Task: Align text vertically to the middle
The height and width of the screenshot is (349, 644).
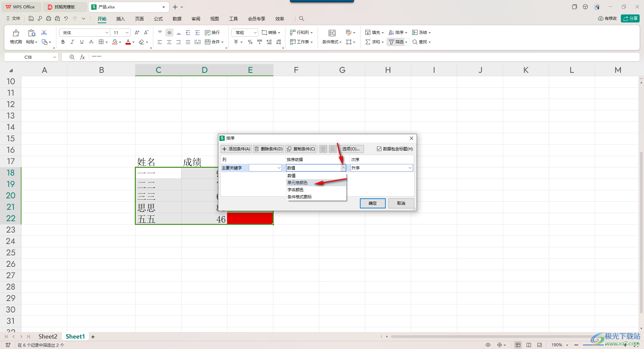Action: point(169,33)
